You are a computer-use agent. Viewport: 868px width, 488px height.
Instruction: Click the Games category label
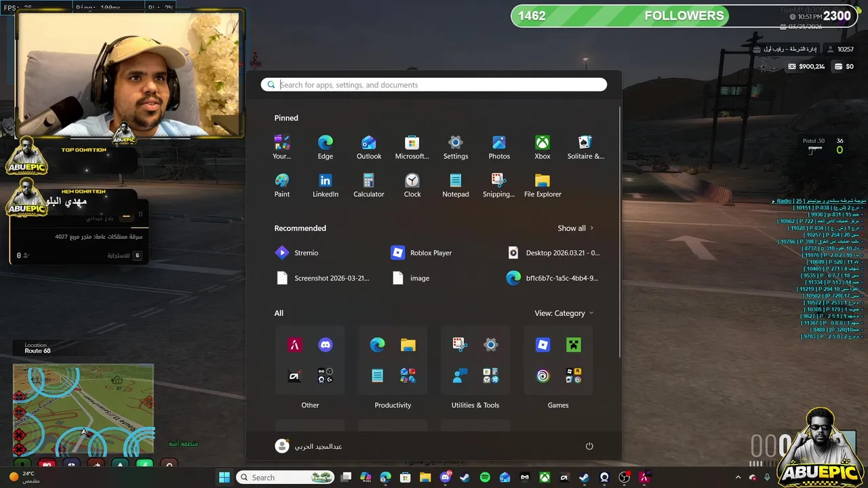click(558, 405)
